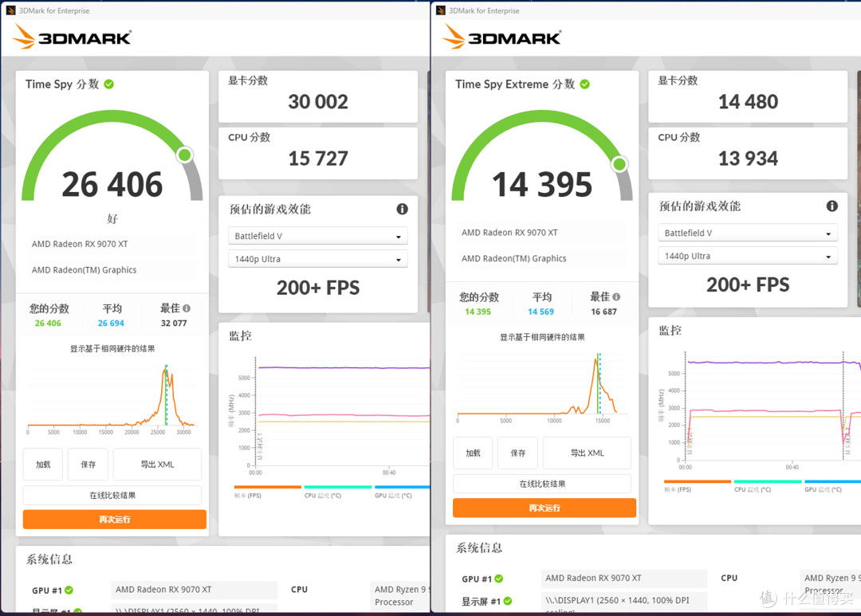Open 1440p Ultra dropdown in Time Spy Extreme window

coord(748,257)
